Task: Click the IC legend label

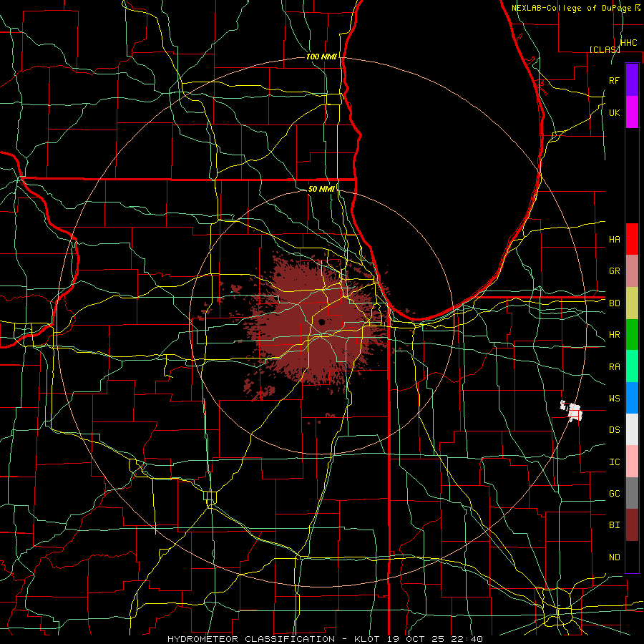Action: (615, 462)
